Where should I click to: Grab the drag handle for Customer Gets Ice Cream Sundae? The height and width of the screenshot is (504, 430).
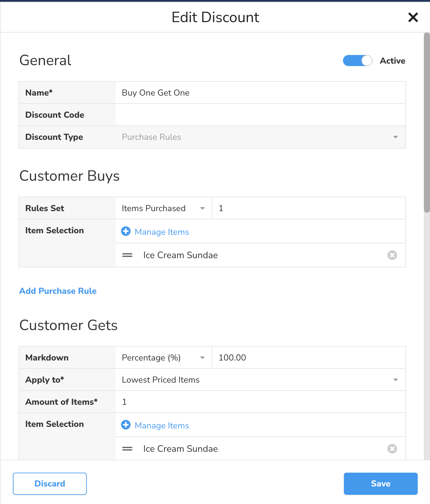127,449
